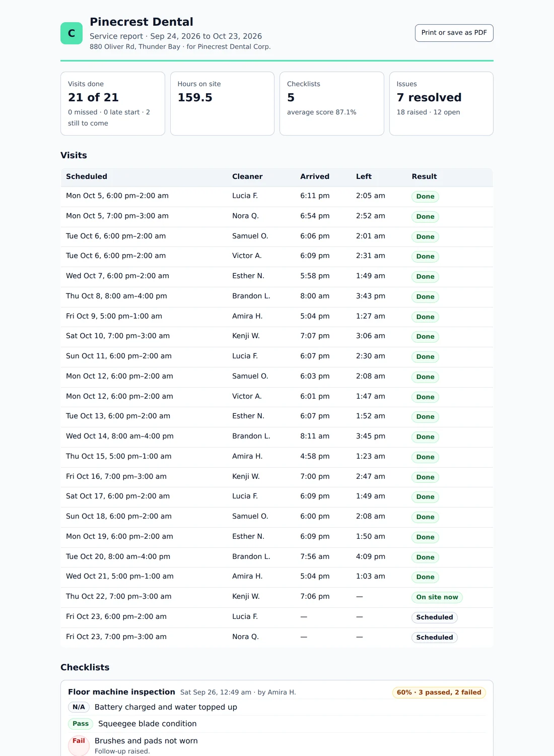Click the Done badge for Sat Oct 10
554x756 pixels.
pos(425,337)
